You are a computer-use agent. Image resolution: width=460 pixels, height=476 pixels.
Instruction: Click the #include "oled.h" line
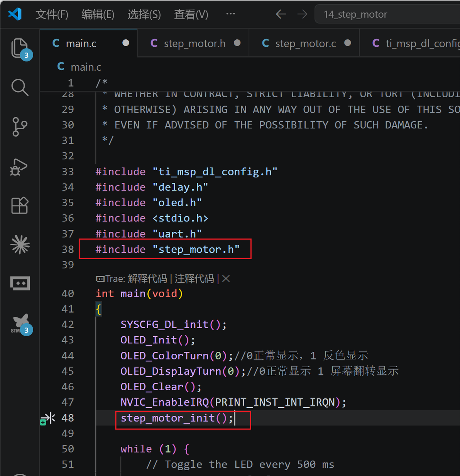(x=149, y=203)
